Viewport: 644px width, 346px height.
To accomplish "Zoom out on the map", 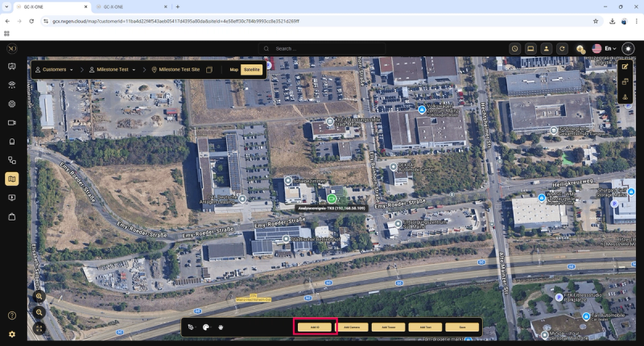I will point(39,312).
